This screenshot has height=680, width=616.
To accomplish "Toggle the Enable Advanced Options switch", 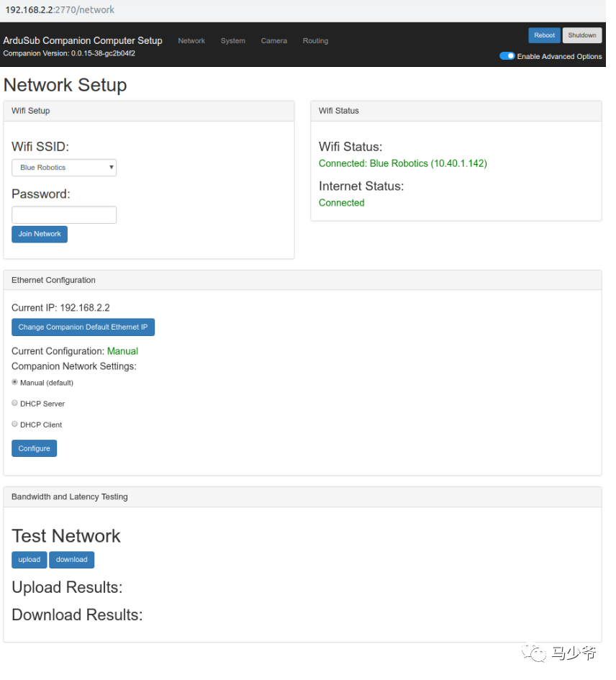I will (x=507, y=56).
